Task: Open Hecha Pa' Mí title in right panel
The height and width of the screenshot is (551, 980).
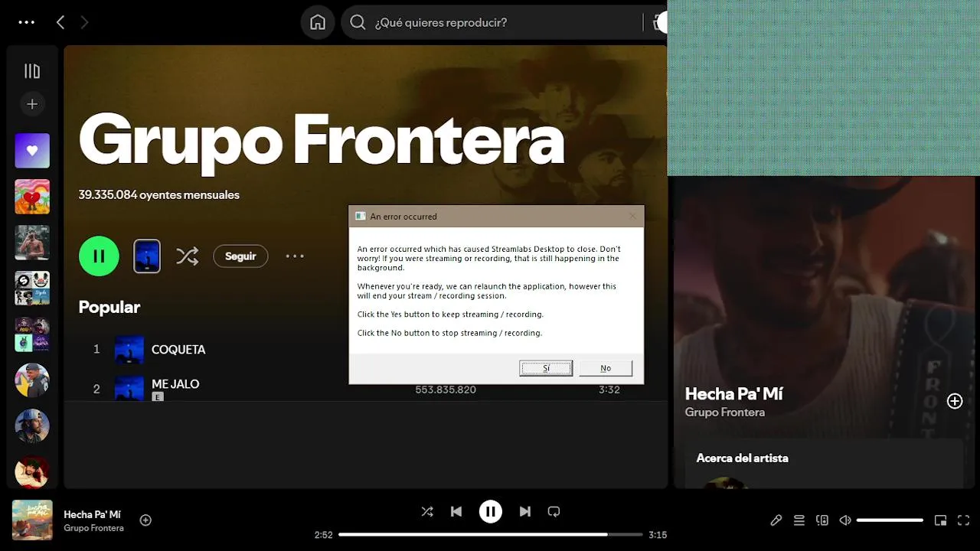Action: coord(733,393)
